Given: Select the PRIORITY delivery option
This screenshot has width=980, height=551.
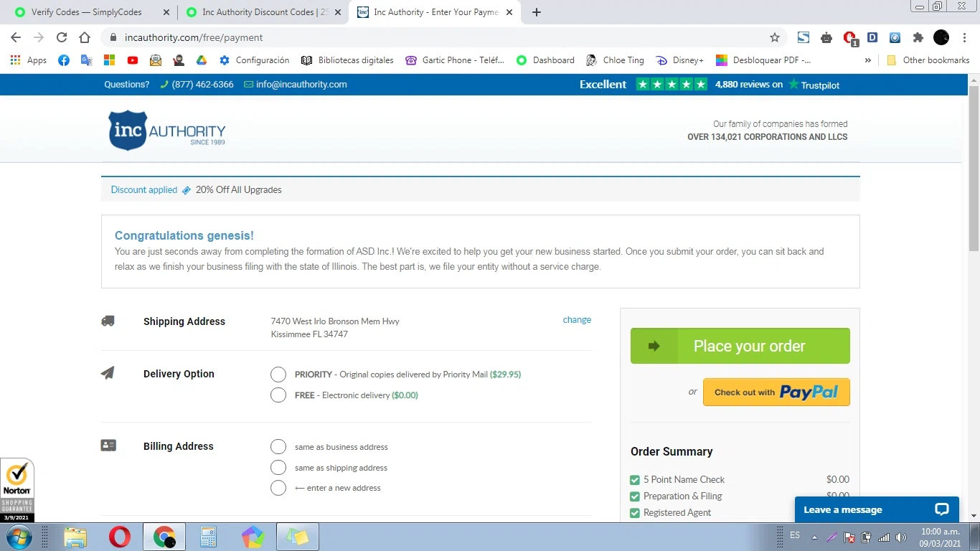Looking at the screenshot, I should pos(278,375).
